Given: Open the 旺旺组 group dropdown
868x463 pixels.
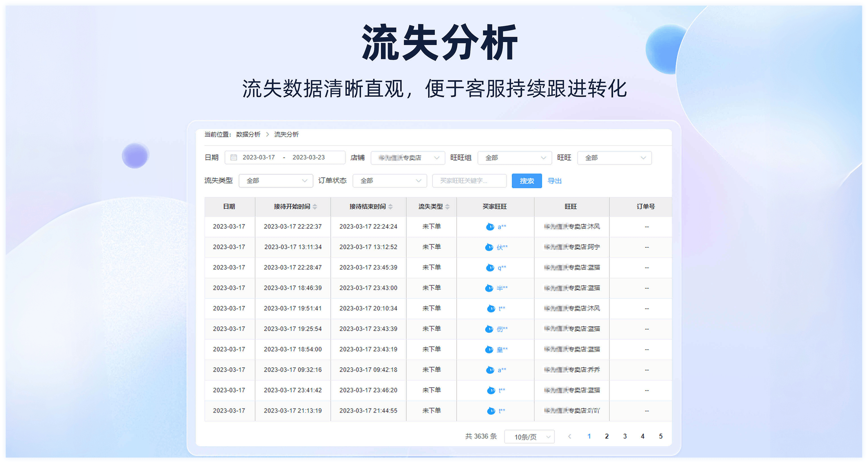Looking at the screenshot, I should [514, 158].
